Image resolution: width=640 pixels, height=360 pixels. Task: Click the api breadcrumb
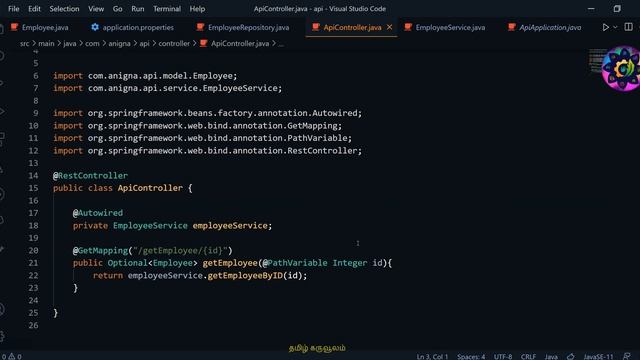144,43
